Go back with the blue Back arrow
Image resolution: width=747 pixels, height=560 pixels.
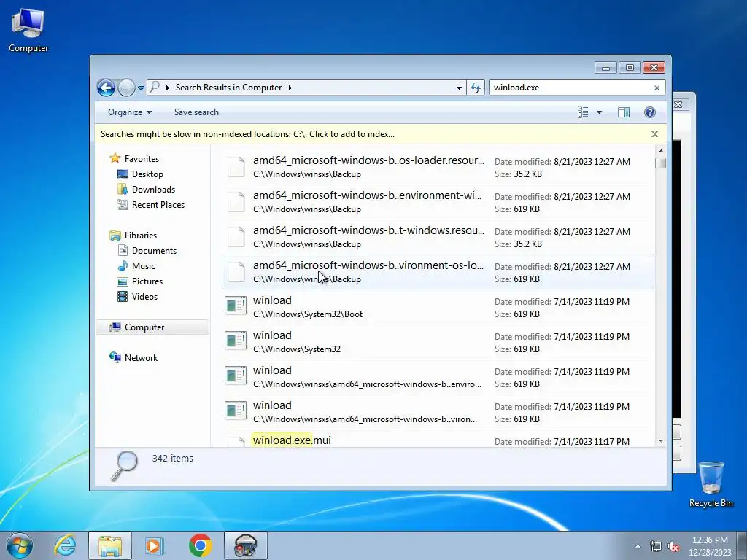tap(106, 87)
